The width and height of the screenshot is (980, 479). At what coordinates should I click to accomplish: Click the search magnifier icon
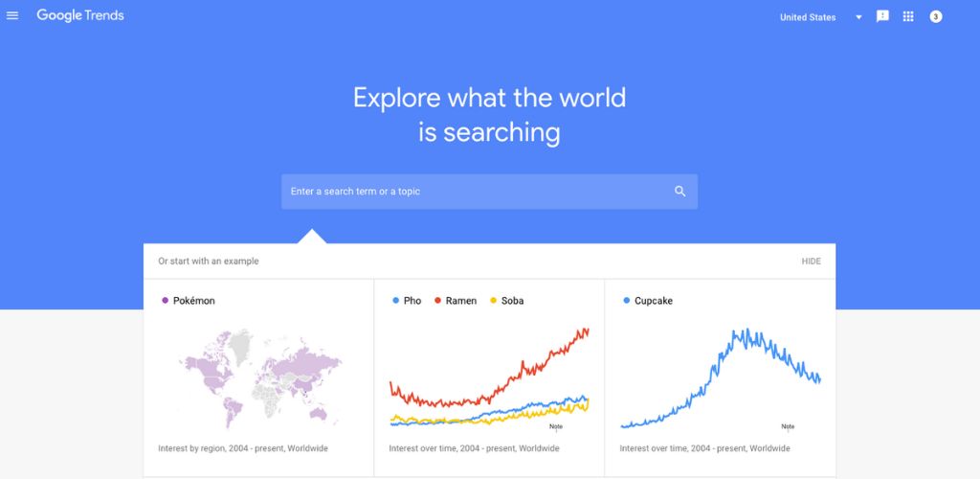coord(680,192)
